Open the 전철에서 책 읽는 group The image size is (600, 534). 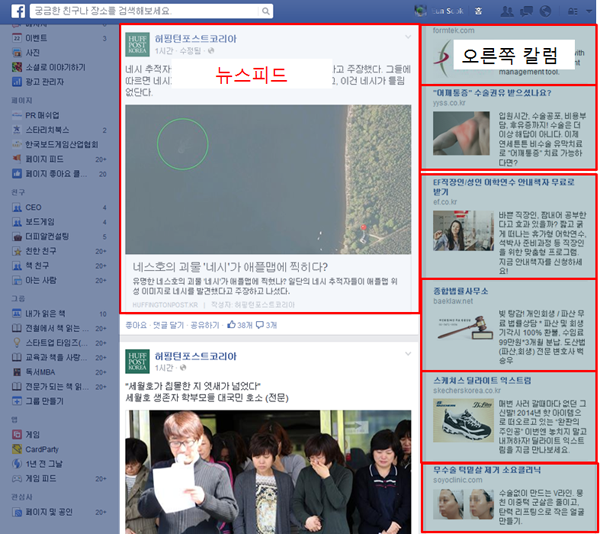click(59, 328)
